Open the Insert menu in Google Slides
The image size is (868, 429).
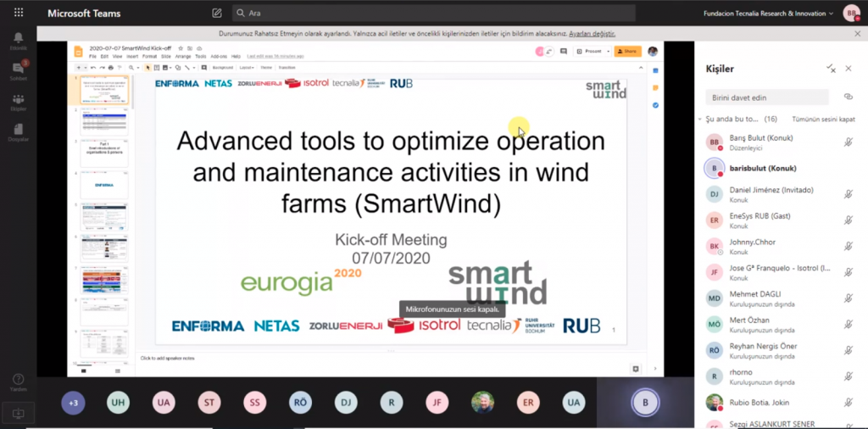coord(132,57)
